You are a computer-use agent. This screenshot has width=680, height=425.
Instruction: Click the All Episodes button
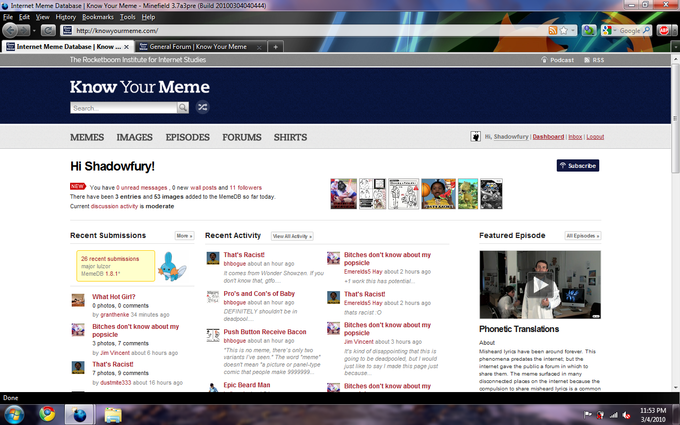coord(582,236)
